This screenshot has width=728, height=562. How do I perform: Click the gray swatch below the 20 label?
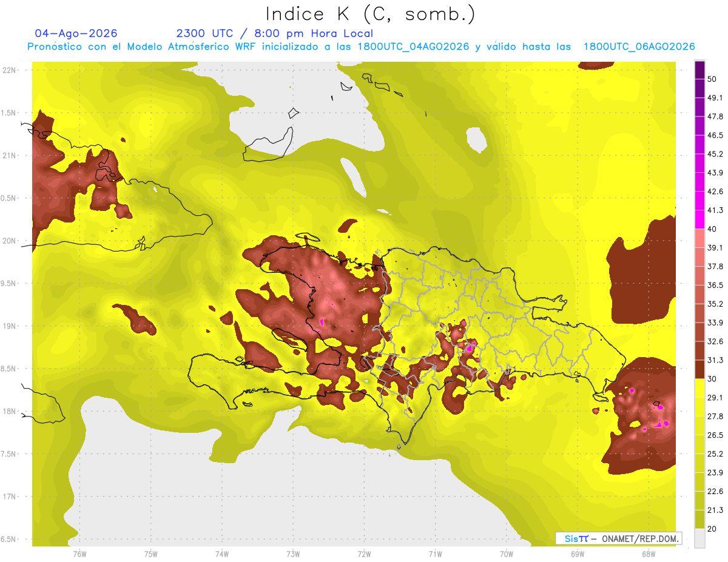tap(699, 538)
